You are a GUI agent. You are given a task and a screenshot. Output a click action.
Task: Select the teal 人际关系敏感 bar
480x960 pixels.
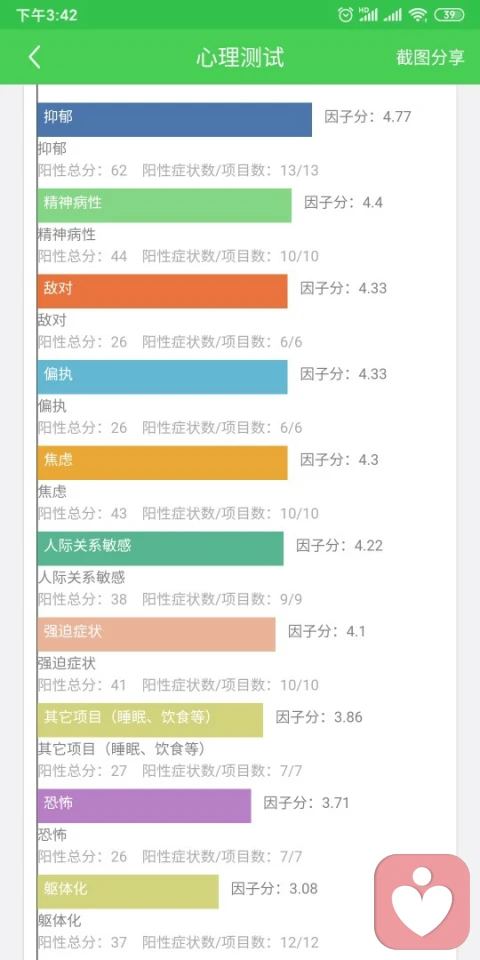pyautogui.click(x=160, y=548)
